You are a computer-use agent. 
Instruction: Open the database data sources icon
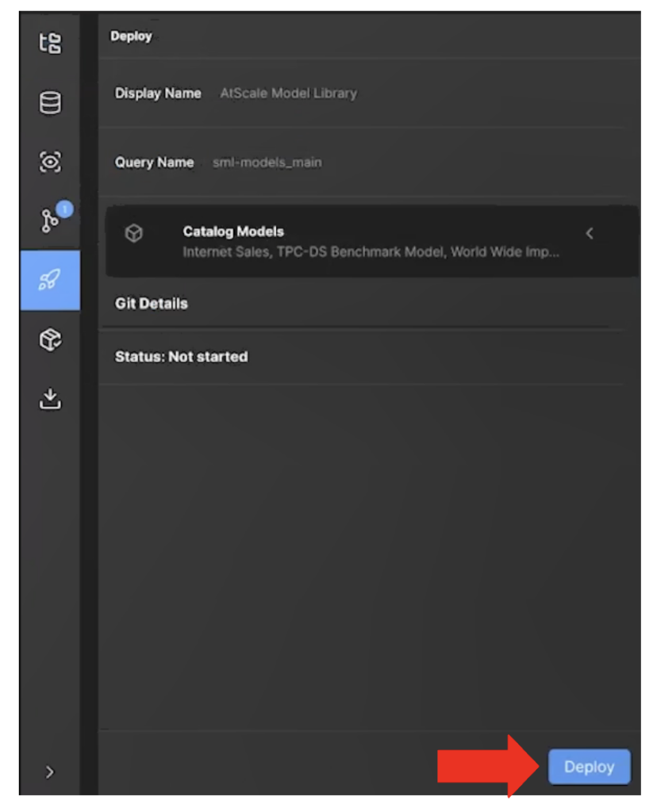[x=50, y=103]
